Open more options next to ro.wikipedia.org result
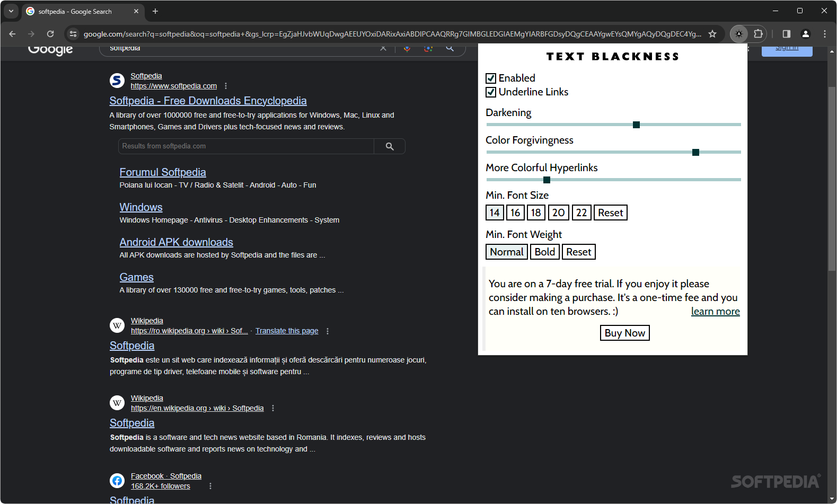 (x=328, y=331)
